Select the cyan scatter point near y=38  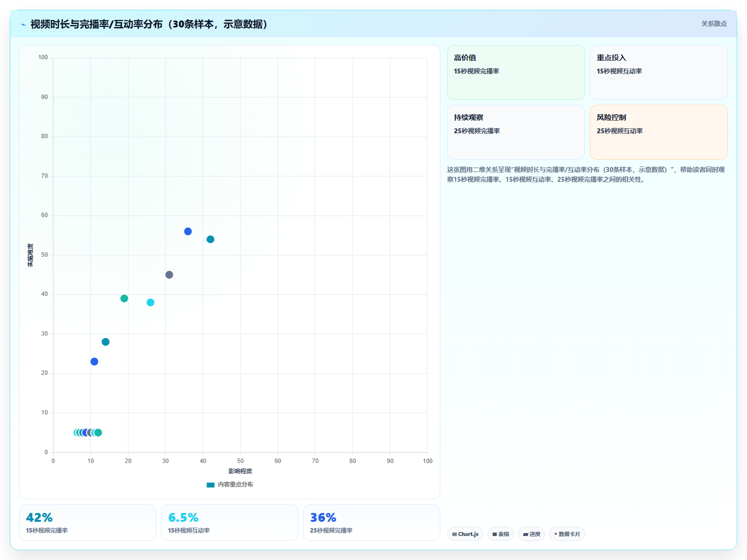150,302
